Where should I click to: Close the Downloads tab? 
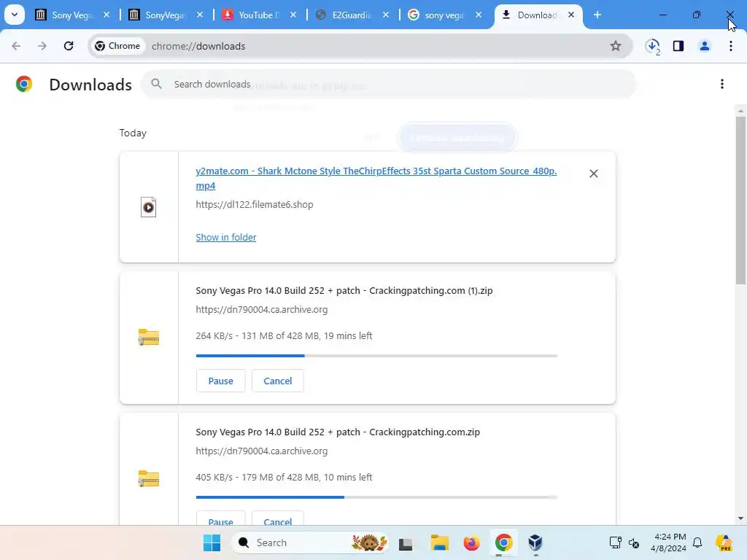click(x=570, y=15)
